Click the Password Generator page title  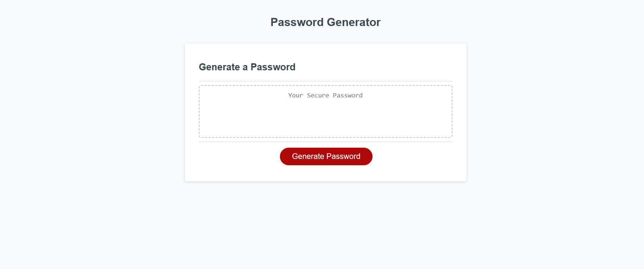point(325,22)
